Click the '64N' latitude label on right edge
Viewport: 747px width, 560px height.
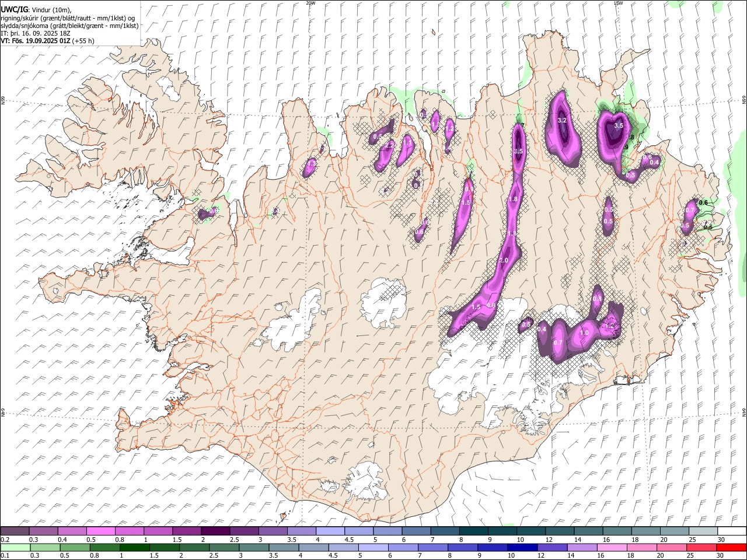pos(744,412)
